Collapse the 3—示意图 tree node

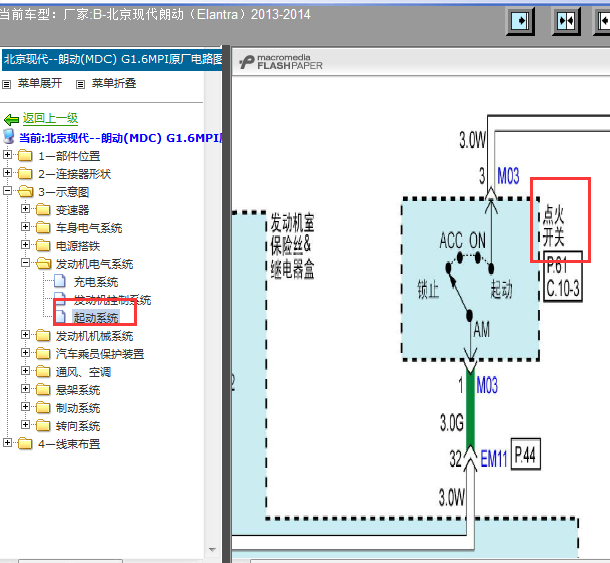(7, 191)
